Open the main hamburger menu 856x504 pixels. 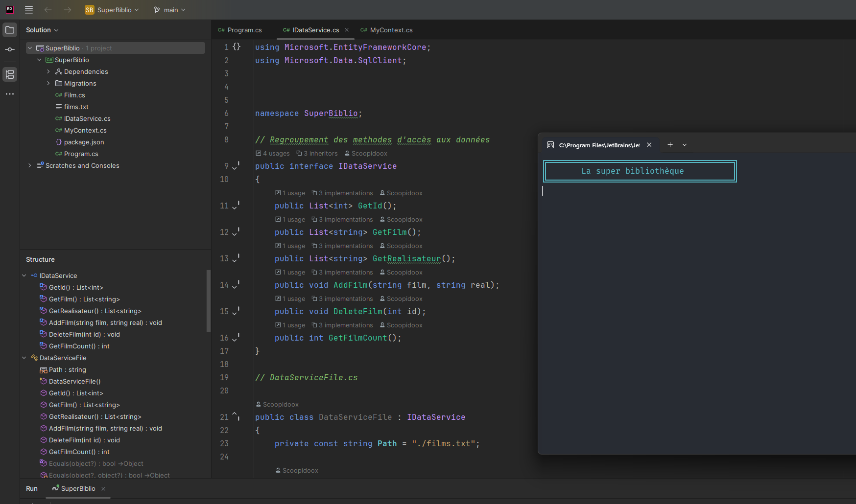coord(29,10)
